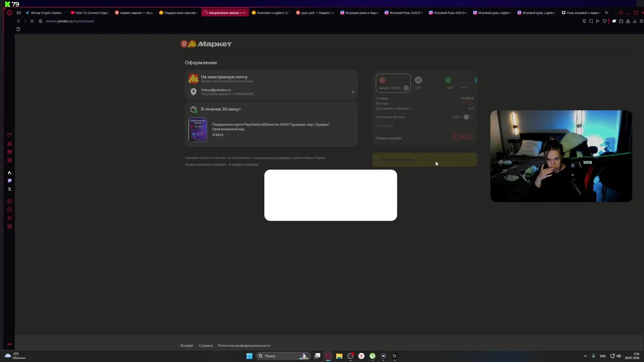Open the Политика конфиденциальности footer link
Screen dimensions: 644x362
244,346
